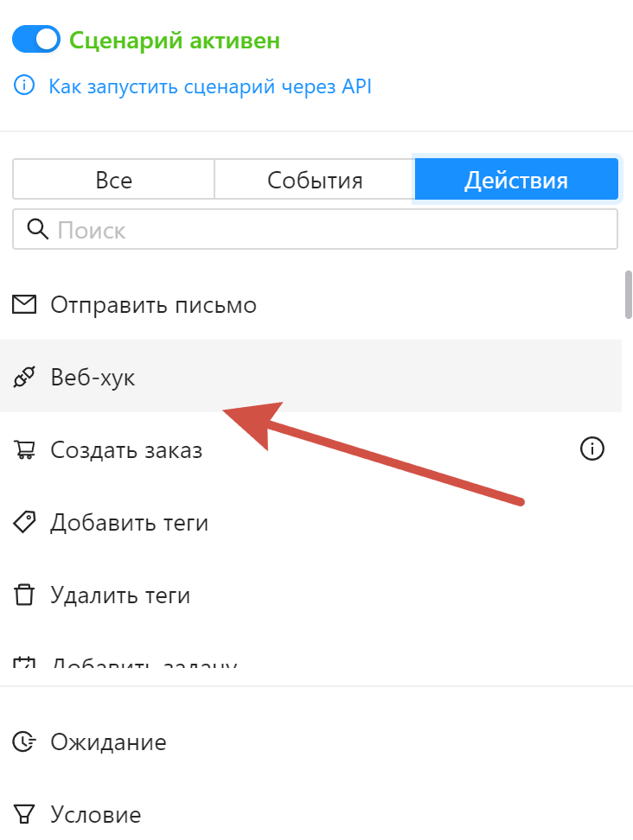Toggle the "Сценарий активен" switch

pyautogui.click(x=35, y=40)
